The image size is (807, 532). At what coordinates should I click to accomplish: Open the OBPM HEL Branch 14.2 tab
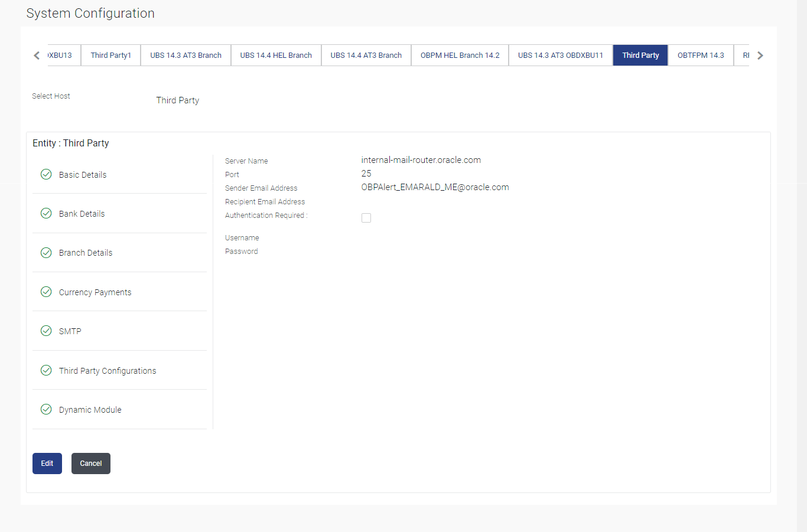(460, 56)
